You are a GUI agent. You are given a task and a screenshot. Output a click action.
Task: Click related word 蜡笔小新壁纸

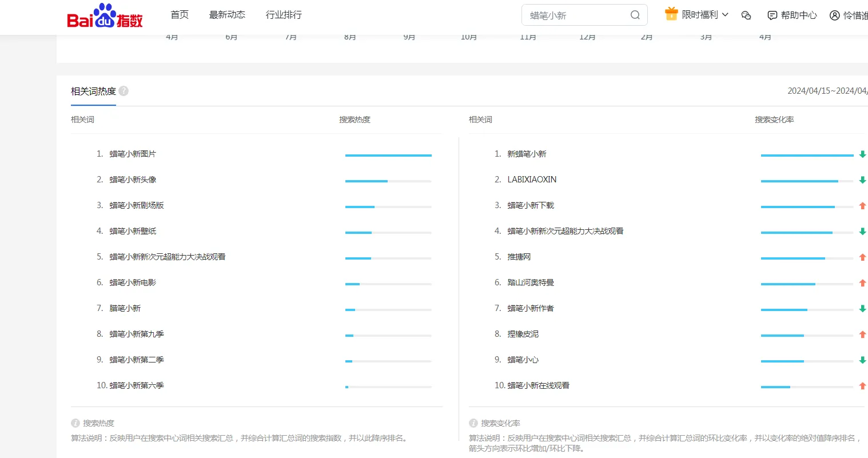pyautogui.click(x=133, y=231)
